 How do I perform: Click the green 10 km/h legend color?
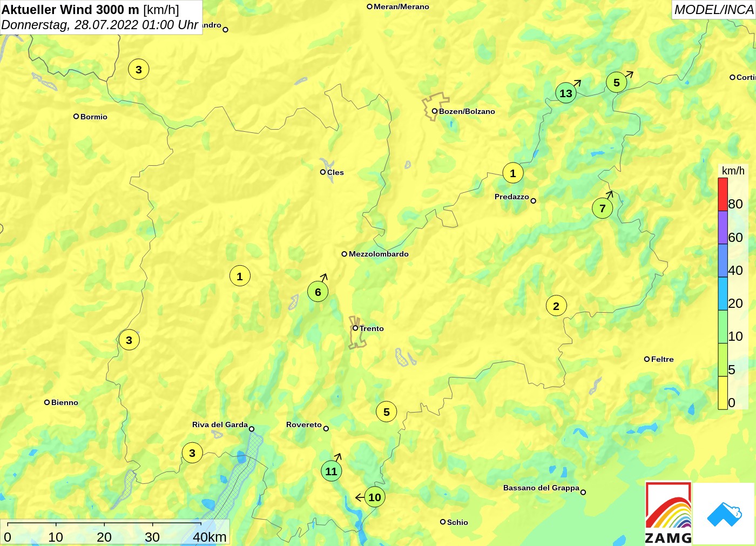click(723, 327)
